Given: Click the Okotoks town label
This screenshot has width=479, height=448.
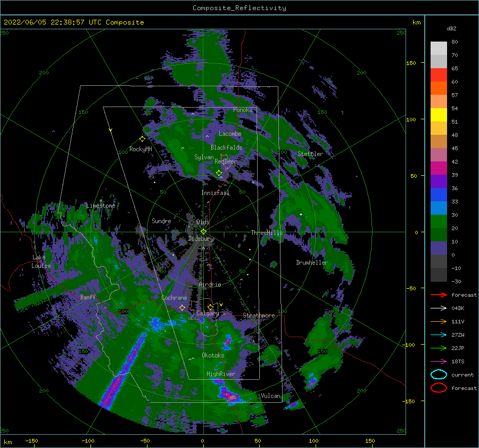Looking at the screenshot, I should coord(213,355).
